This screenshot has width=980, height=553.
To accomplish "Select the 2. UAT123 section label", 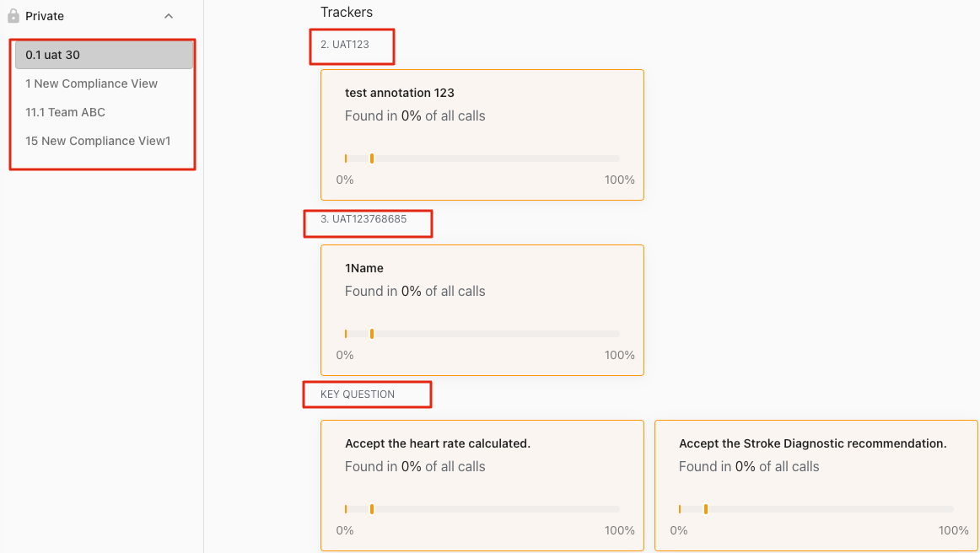I will 345,45.
